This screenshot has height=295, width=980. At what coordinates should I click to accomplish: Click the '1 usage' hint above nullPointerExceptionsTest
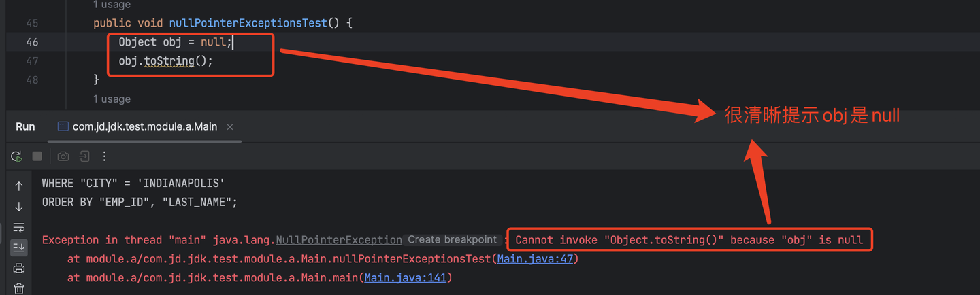(x=112, y=5)
